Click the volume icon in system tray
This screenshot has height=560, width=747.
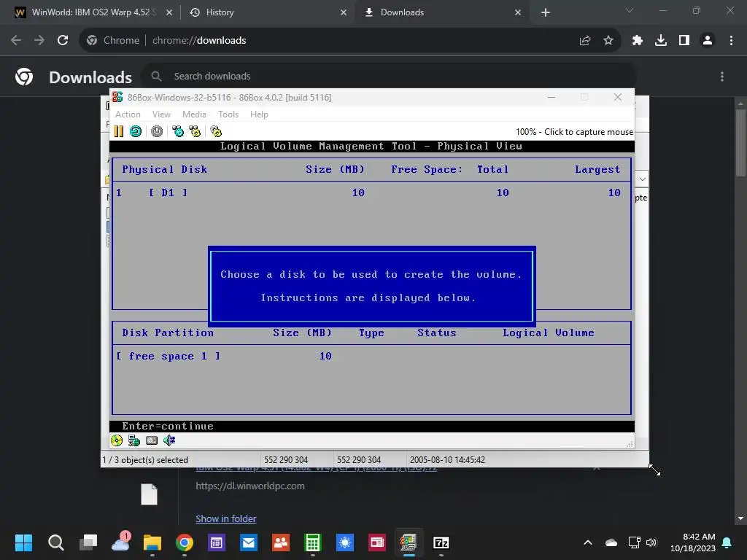tap(651, 542)
